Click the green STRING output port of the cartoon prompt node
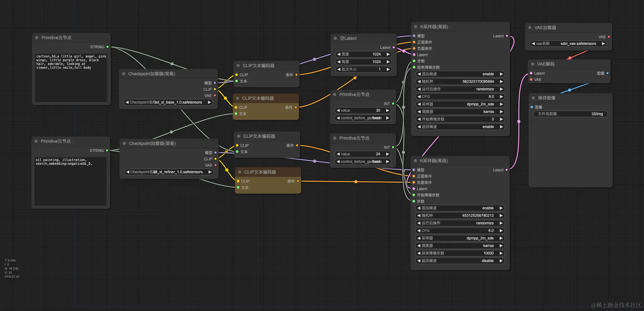The image size is (644, 311). coord(108,47)
